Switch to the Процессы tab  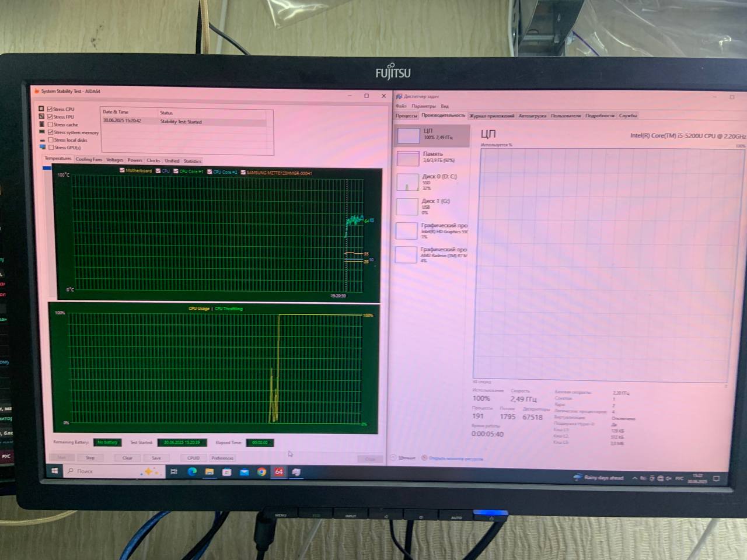(x=406, y=116)
